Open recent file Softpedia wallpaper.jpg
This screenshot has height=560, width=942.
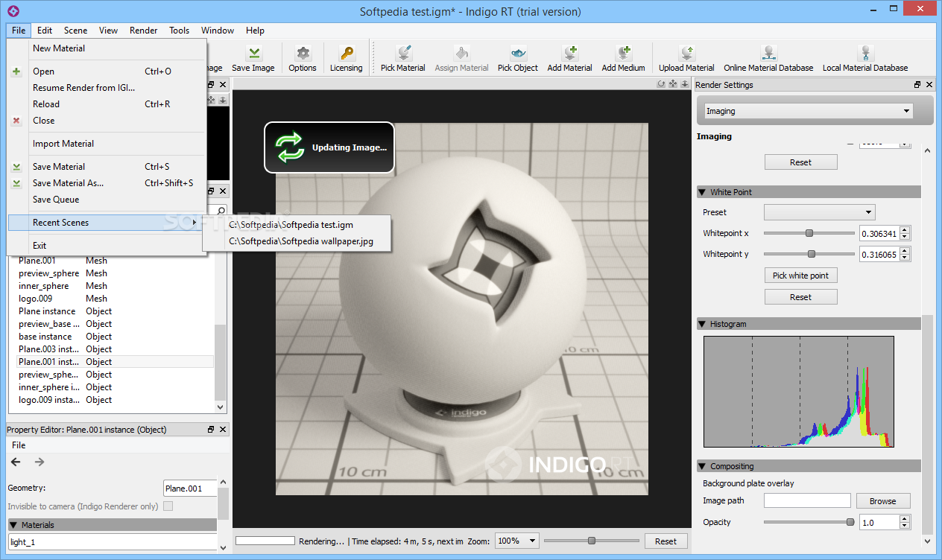point(301,241)
